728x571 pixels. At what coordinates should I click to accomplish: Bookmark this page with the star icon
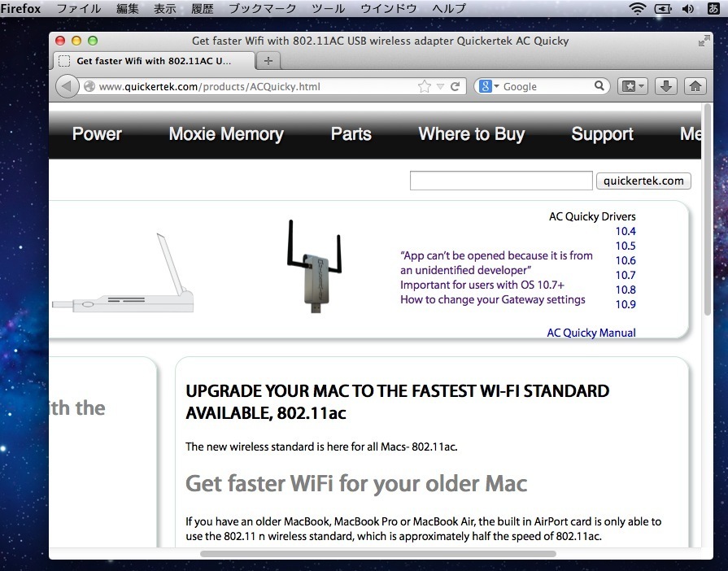pos(424,86)
